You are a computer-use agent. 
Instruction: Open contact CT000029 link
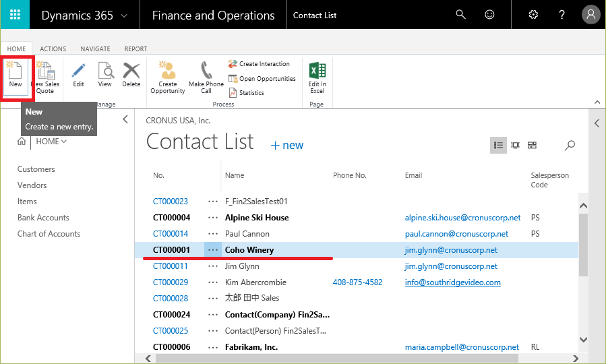click(x=171, y=282)
